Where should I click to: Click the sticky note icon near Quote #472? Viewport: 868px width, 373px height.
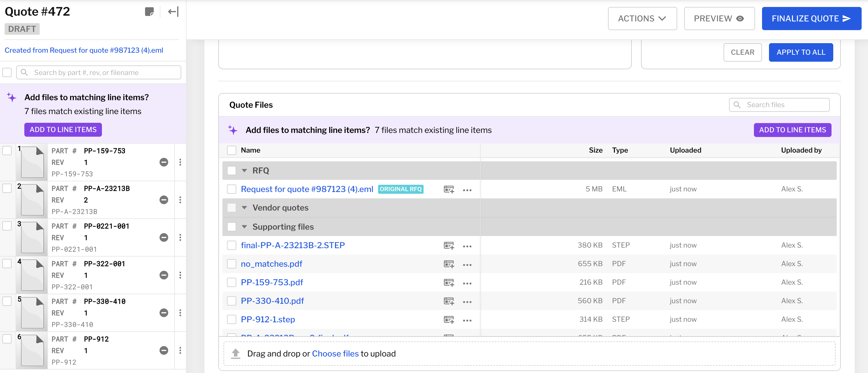[150, 12]
